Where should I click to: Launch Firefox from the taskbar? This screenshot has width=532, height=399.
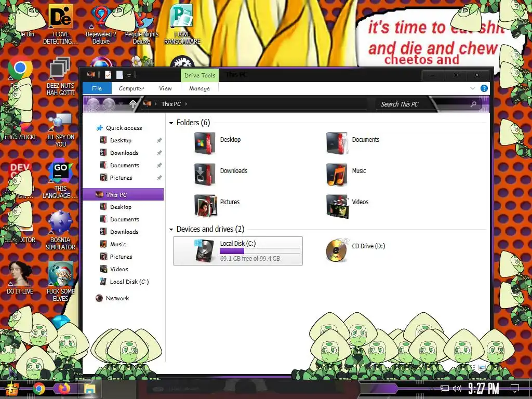64,388
